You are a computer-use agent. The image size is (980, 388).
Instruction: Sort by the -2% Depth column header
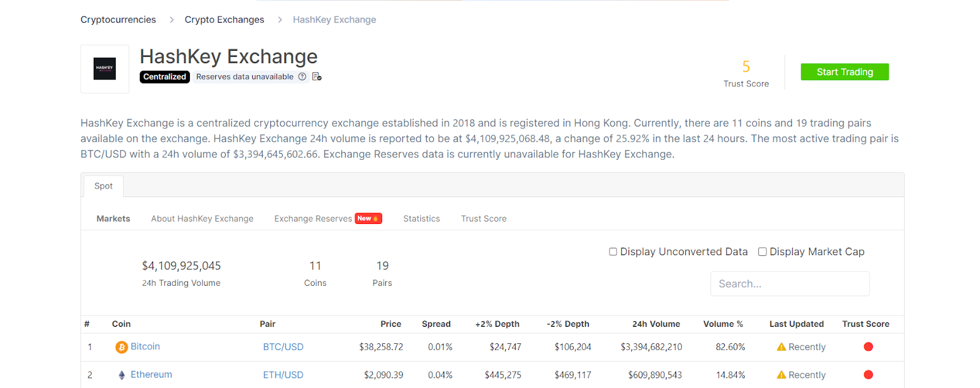[x=568, y=324]
